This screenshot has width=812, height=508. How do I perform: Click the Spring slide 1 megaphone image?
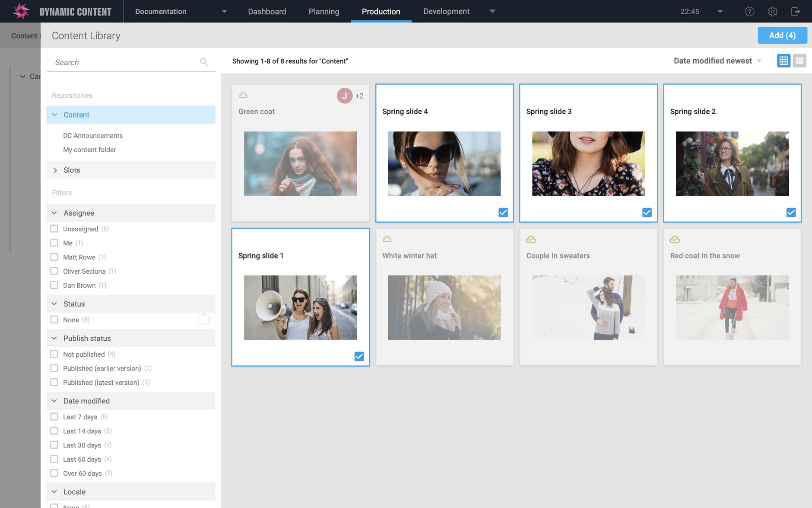(300, 307)
